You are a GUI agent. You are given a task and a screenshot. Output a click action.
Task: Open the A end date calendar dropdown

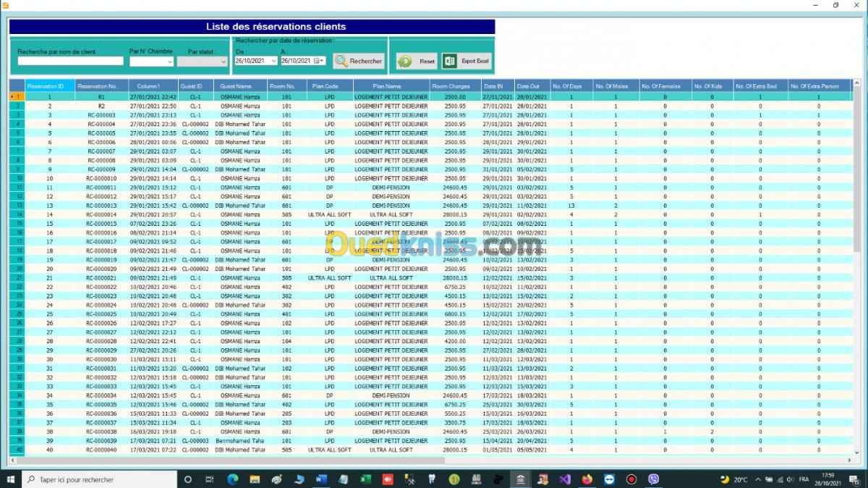[319, 61]
